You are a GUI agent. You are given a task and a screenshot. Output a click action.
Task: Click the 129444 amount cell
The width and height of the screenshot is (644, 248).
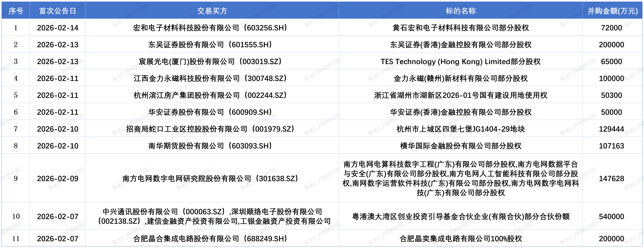coord(611,129)
